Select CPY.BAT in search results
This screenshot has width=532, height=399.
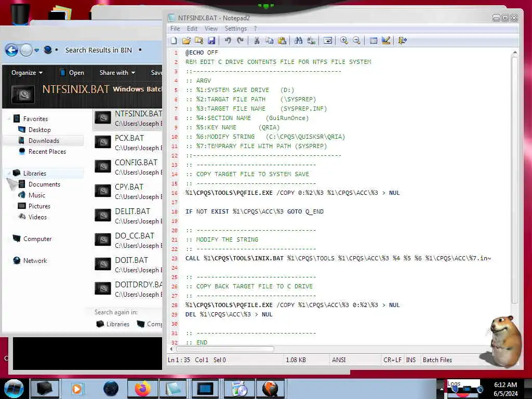click(128, 191)
